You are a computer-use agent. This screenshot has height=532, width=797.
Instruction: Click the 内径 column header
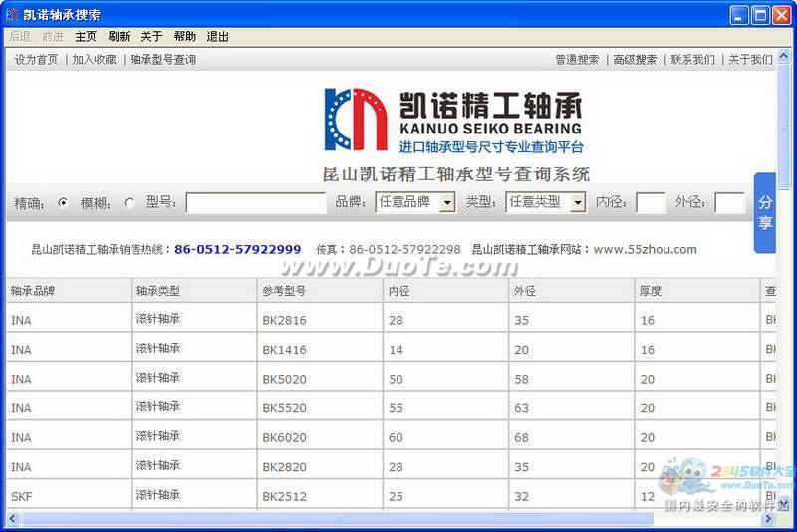click(445, 291)
